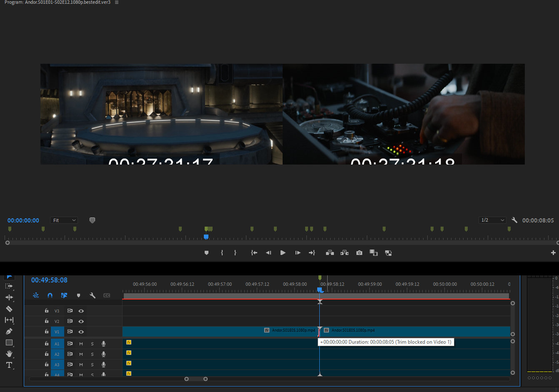Select the program monitor playhead
The height and width of the screenshot is (392, 559).
[206, 237]
